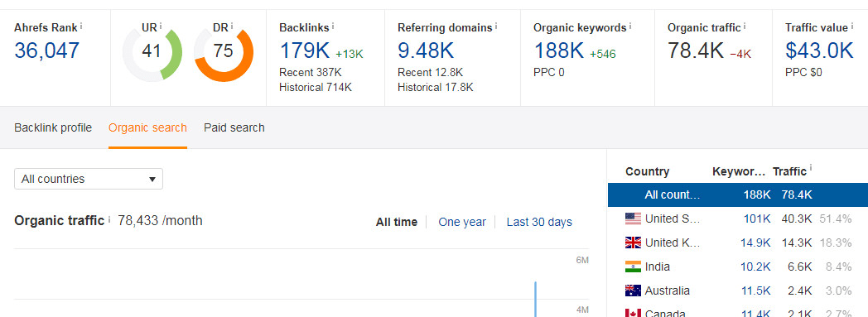Viewport: 868px width, 317px height.
Task: Switch chart to One year
Action: click(462, 223)
